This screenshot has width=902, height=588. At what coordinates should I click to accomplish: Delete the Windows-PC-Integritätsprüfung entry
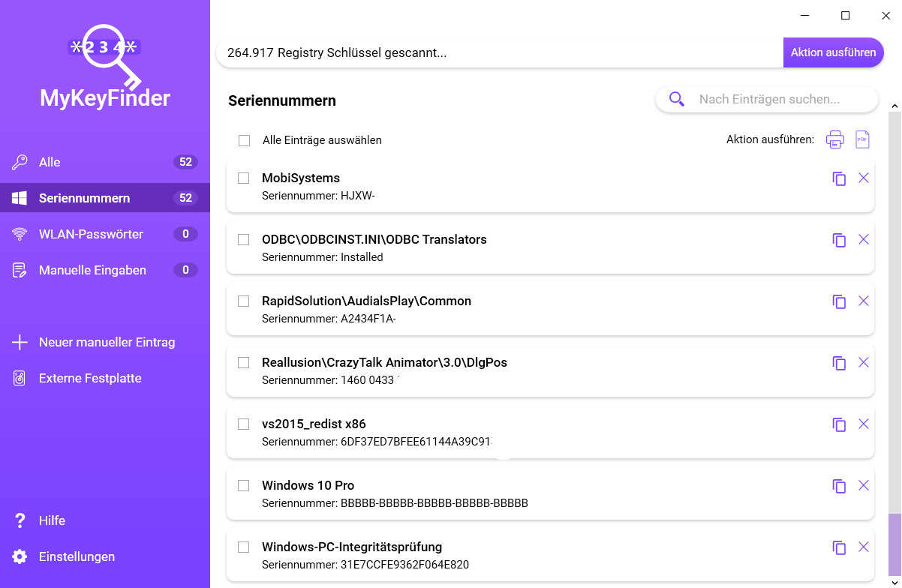click(x=864, y=547)
